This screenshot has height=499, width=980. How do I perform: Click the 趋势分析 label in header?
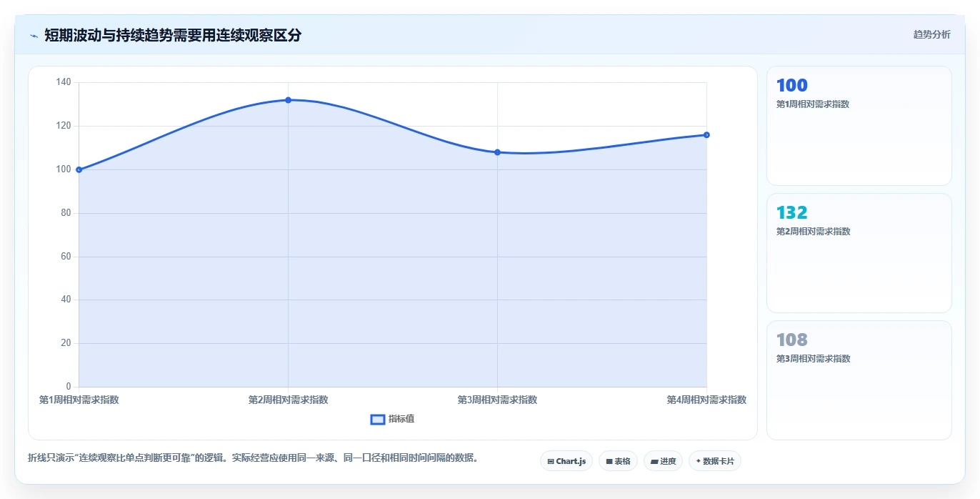point(931,34)
